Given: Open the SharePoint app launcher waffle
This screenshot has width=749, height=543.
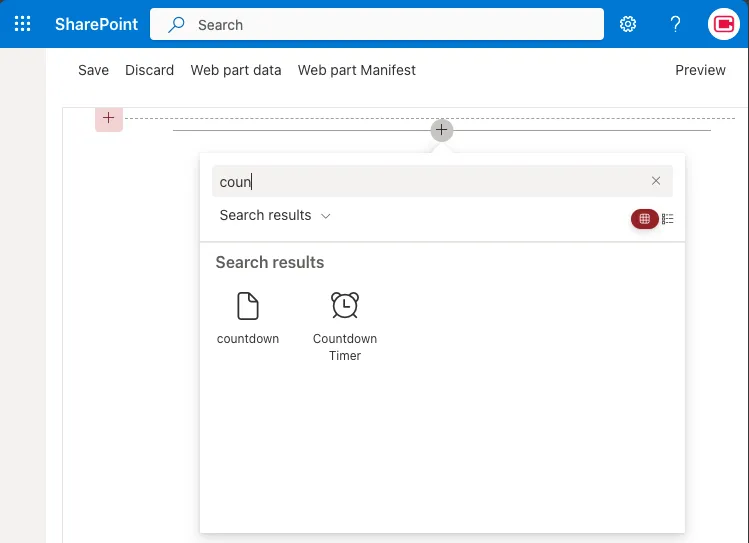Looking at the screenshot, I should coord(22,24).
